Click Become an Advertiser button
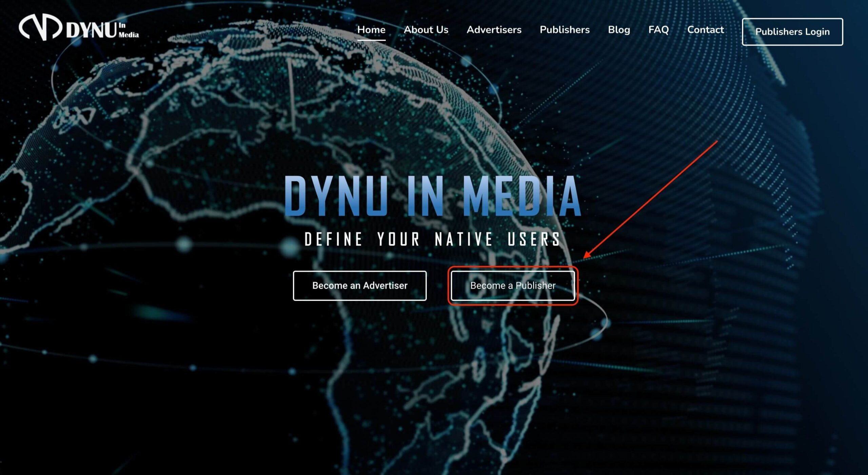The width and height of the screenshot is (868, 475). point(360,285)
